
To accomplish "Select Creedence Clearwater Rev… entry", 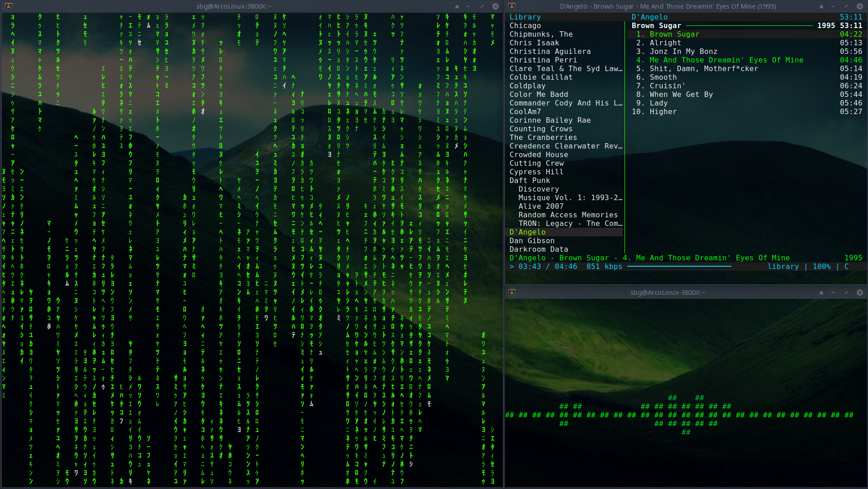I will pyautogui.click(x=566, y=146).
